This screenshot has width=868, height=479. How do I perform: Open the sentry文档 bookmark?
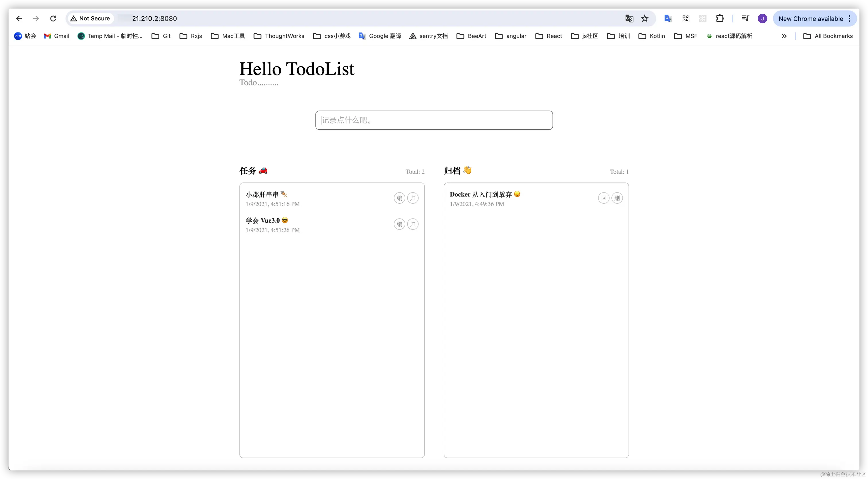coord(428,36)
